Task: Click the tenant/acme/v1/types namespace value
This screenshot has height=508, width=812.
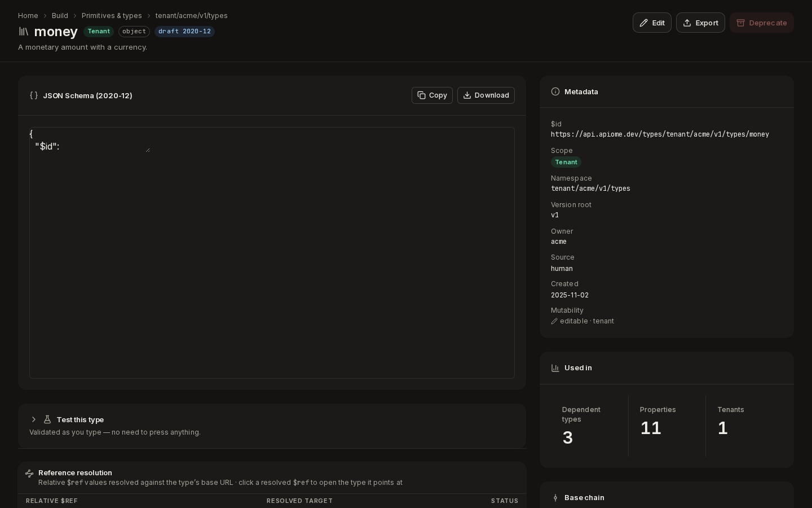Action: click(x=590, y=189)
